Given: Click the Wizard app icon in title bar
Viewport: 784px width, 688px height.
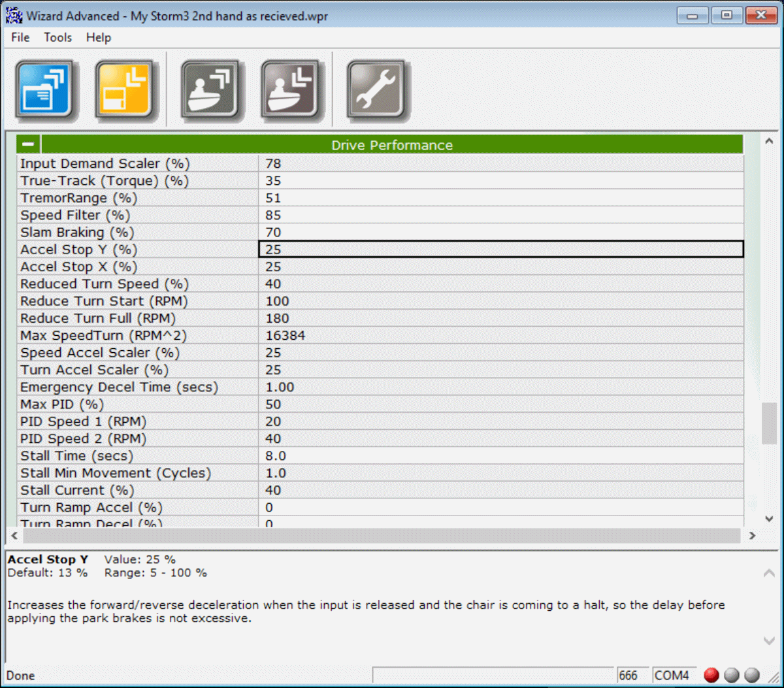Looking at the screenshot, I should pos(14,15).
